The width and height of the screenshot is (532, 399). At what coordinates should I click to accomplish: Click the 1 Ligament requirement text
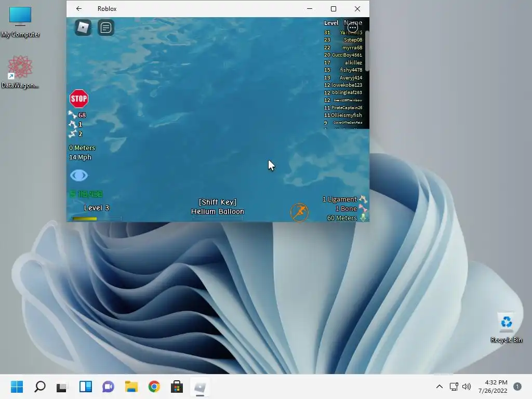[340, 199]
